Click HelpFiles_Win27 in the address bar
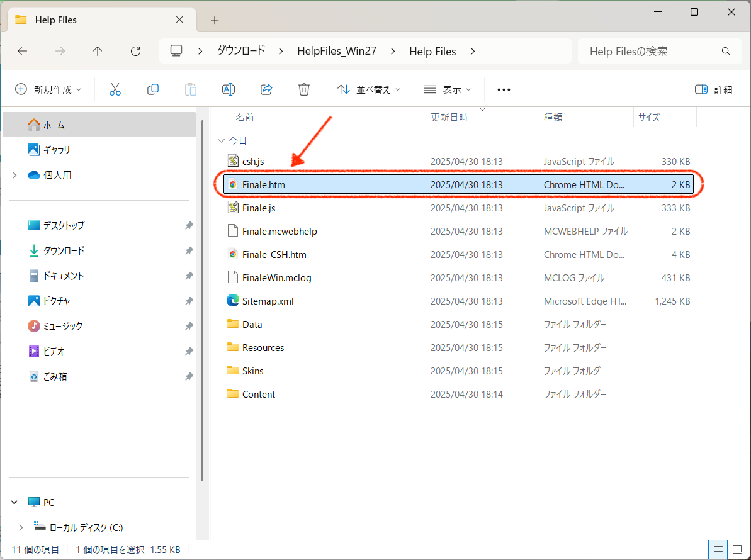 click(x=337, y=51)
